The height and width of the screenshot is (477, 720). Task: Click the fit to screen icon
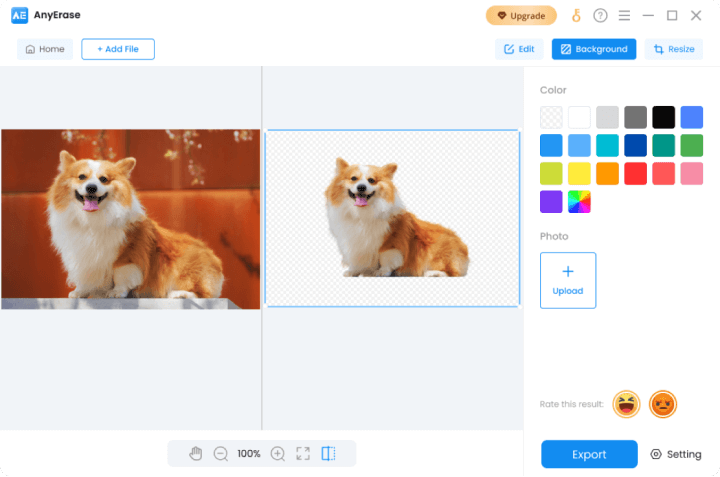coord(303,453)
